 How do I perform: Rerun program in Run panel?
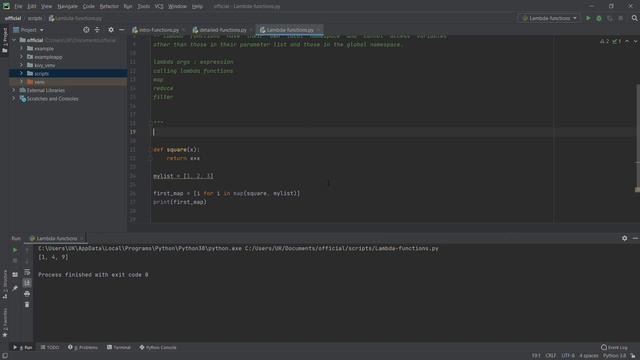click(15, 250)
